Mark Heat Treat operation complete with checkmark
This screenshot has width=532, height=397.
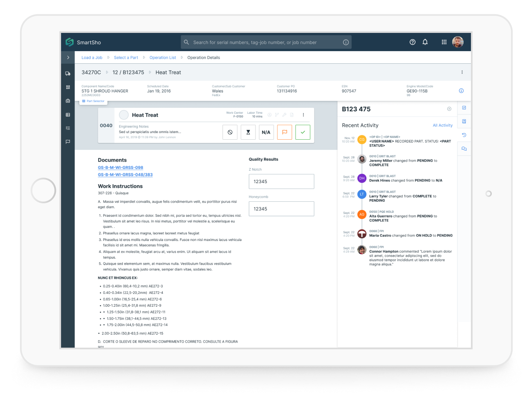tap(303, 132)
